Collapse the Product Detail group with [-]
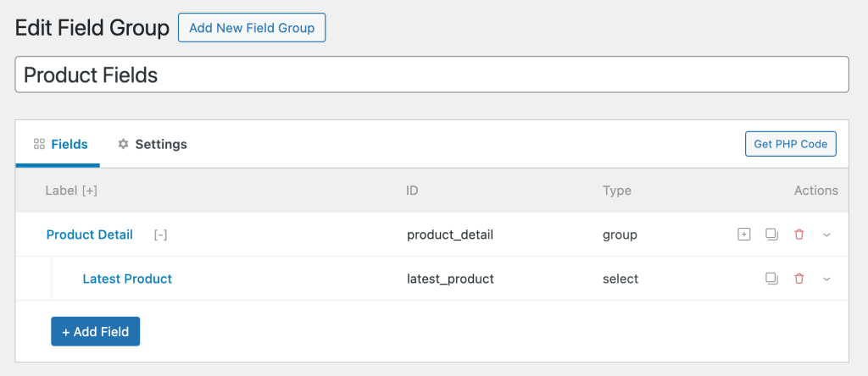The width and height of the screenshot is (868, 376). tap(160, 235)
